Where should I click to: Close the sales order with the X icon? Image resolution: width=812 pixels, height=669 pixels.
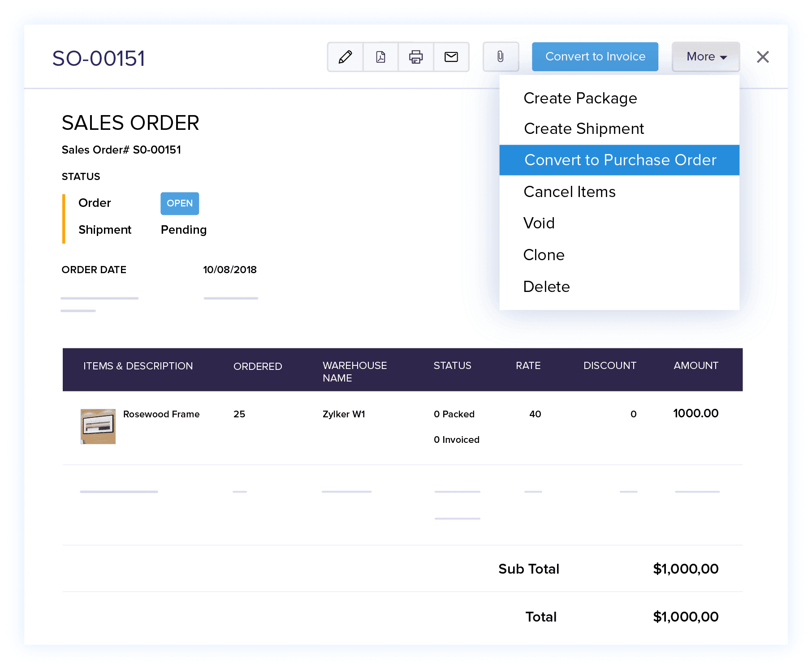[762, 57]
